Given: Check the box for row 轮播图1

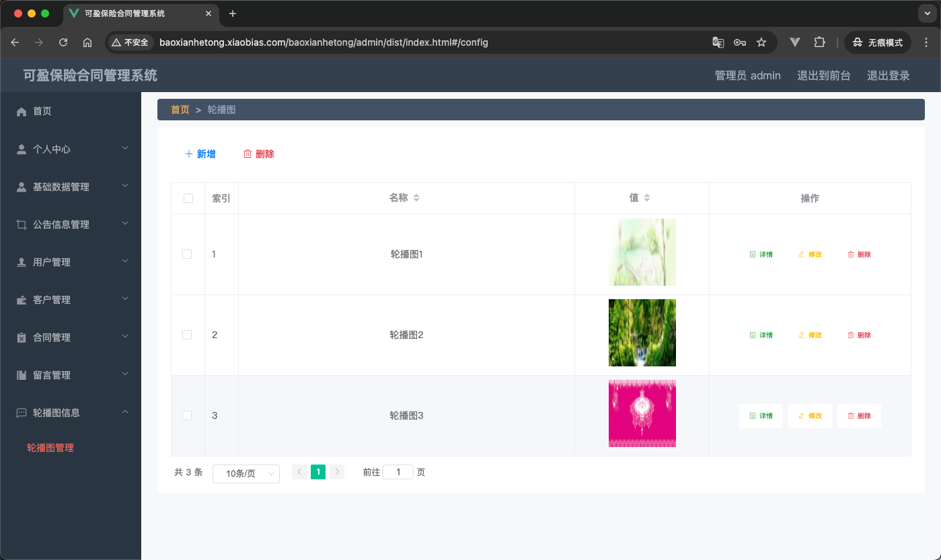Looking at the screenshot, I should [x=188, y=254].
